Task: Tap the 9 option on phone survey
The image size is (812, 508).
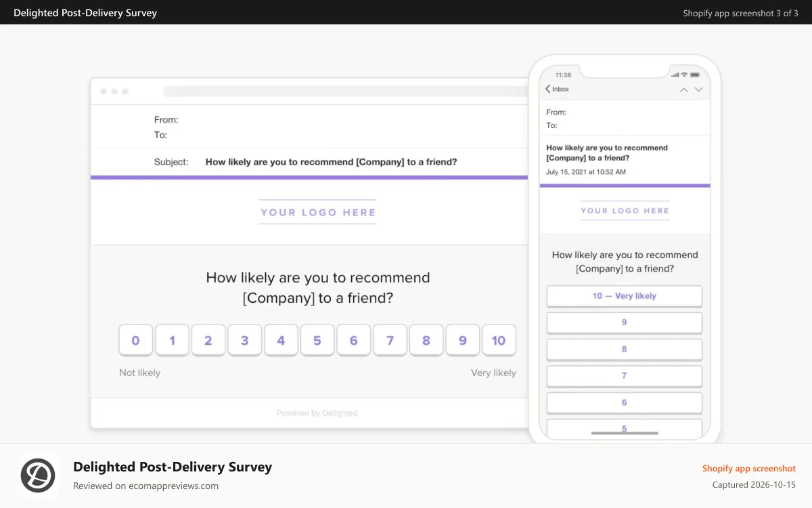Action: point(624,322)
